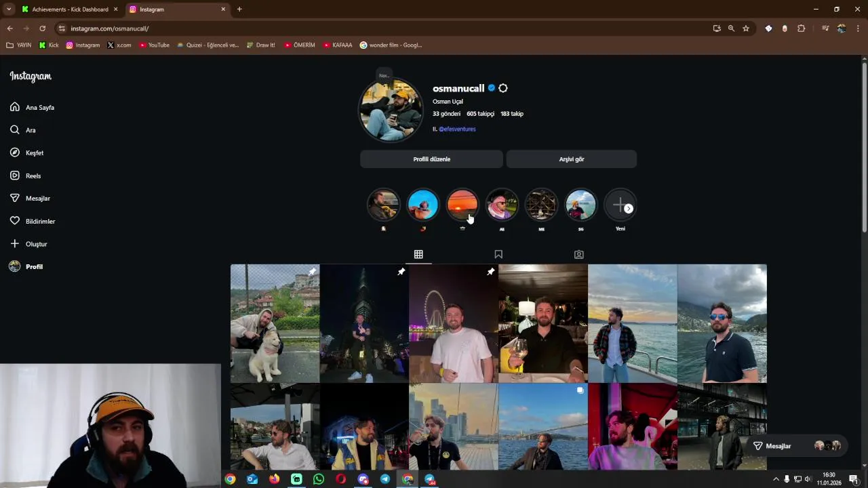
Task: Open the @efesventures link in bio
Action: pos(457,129)
